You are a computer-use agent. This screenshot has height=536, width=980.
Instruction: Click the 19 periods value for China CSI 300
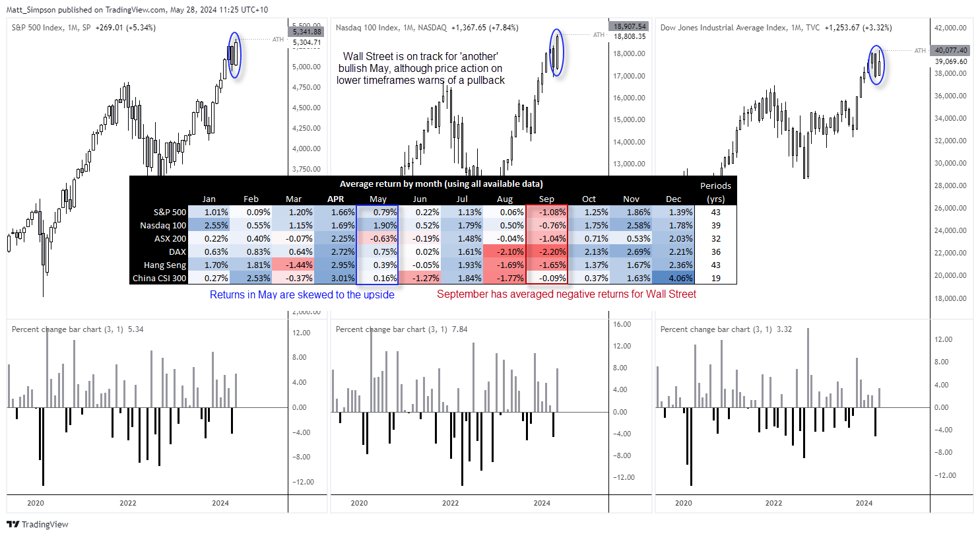click(715, 278)
